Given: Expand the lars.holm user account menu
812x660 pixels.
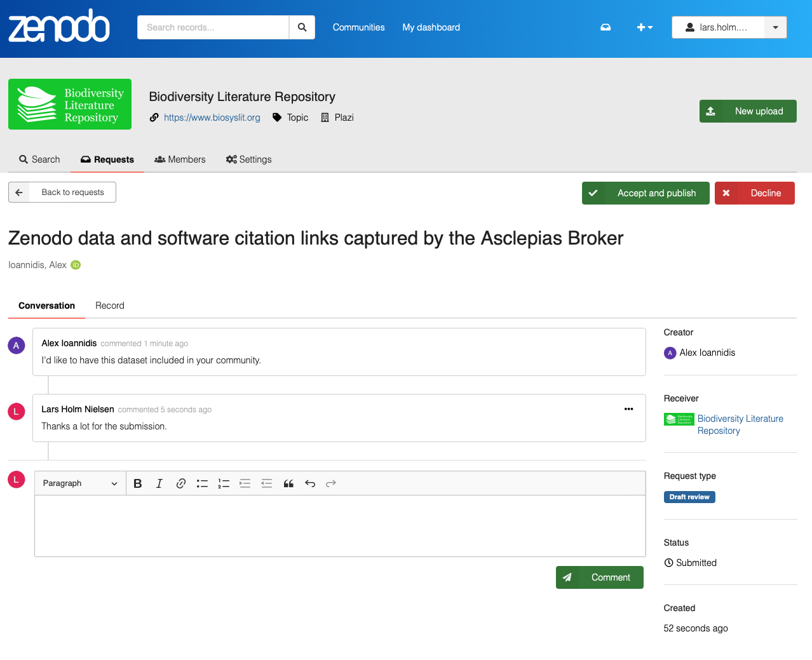Looking at the screenshot, I should [775, 27].
